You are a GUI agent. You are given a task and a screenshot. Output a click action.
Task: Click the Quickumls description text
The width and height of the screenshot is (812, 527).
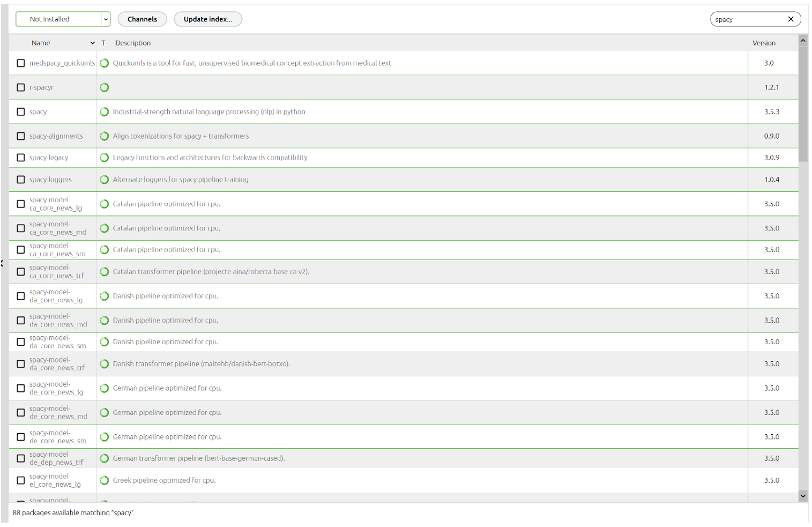(x=252, y=63)
